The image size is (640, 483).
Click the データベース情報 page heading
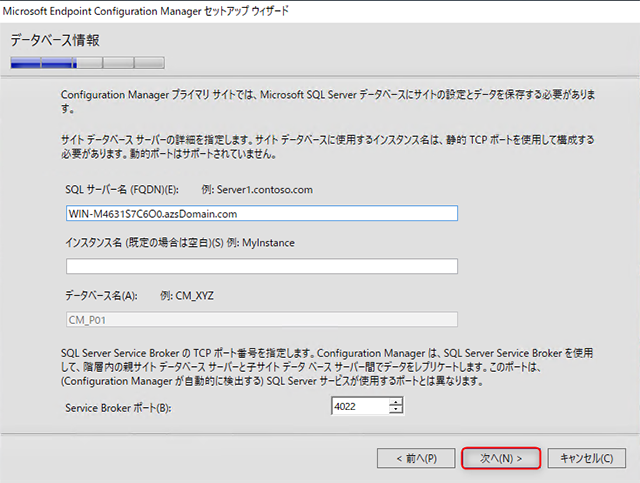click(x=55, y=40)
